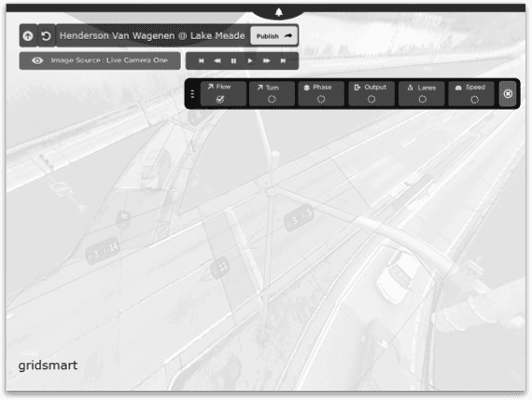The height and width of the screenshot is (400, 532).
Task: Click the rewind playback button
Action: [x=217, y=61]
